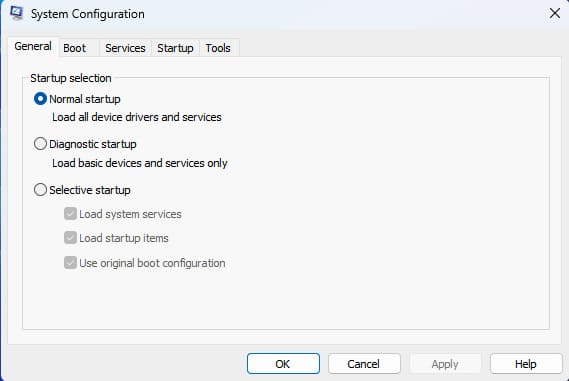Click the Diagnostic startup label text
This screenshot has width=569, height=381.
93,144
